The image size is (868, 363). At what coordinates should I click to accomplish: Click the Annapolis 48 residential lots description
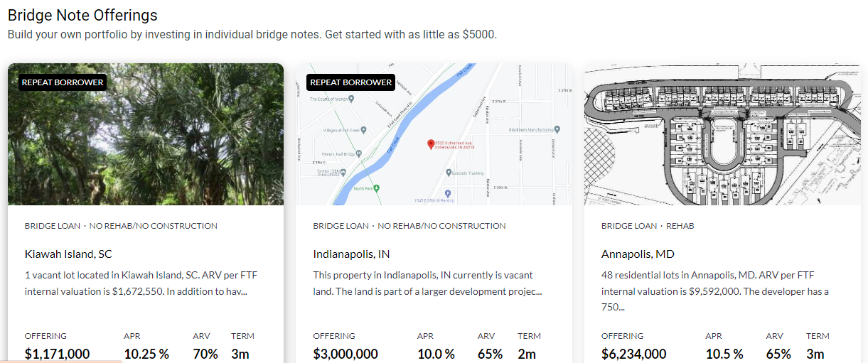(714, 283)
